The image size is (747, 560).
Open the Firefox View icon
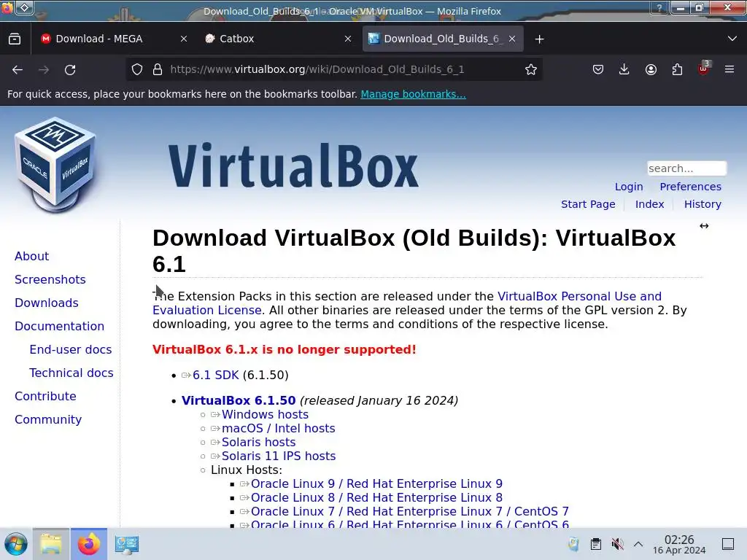[15, 39]
